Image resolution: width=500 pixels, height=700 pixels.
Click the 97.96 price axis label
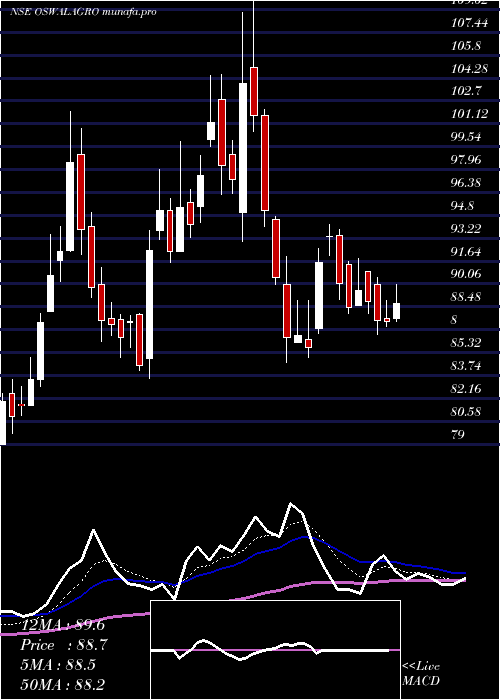pos(466,160)
